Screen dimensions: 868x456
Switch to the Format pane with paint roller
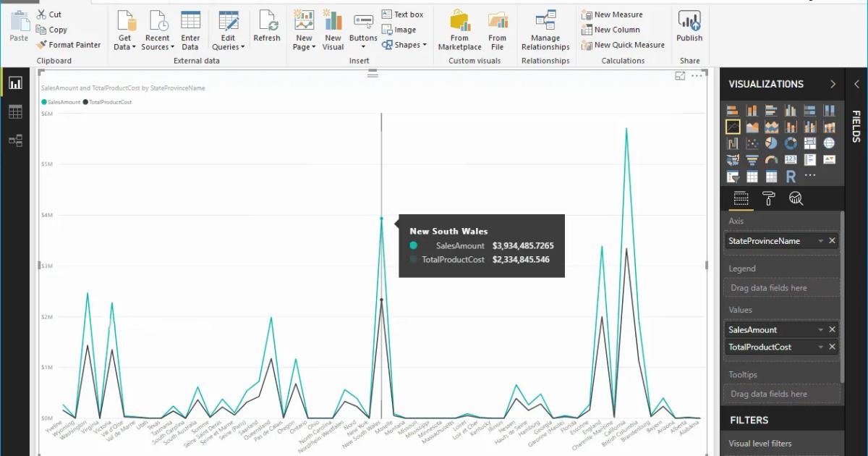(768, 198)
